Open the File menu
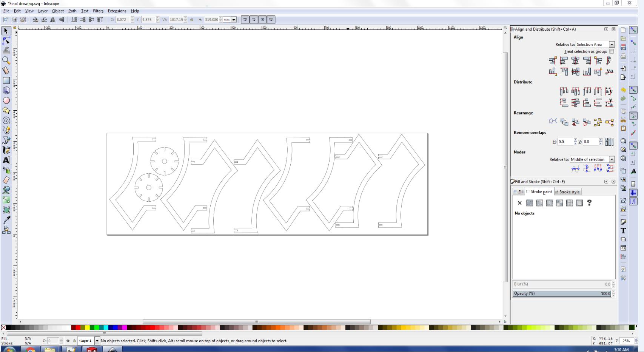644x352 pixels. pyautogui.click(x=6, y=11)
